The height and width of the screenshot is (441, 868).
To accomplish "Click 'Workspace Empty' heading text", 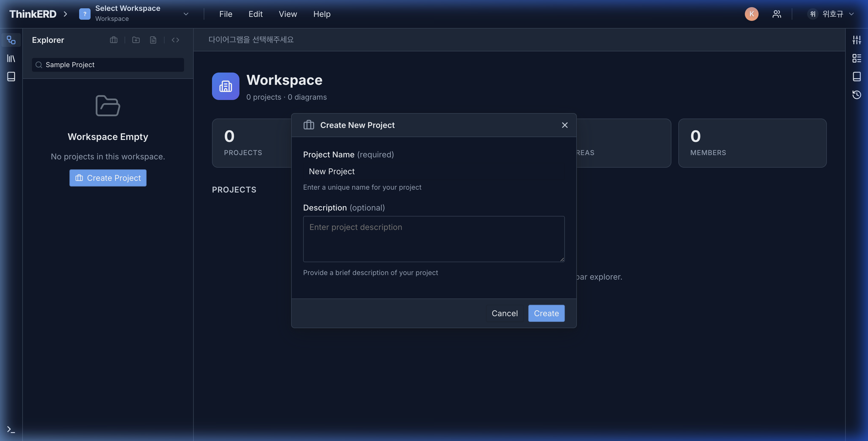I will (x=108, y=137).
